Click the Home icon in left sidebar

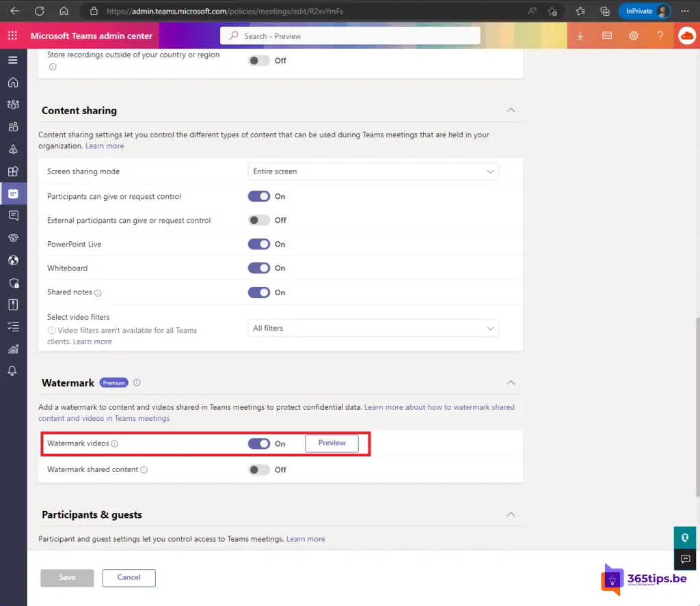(x=13, y=83)
